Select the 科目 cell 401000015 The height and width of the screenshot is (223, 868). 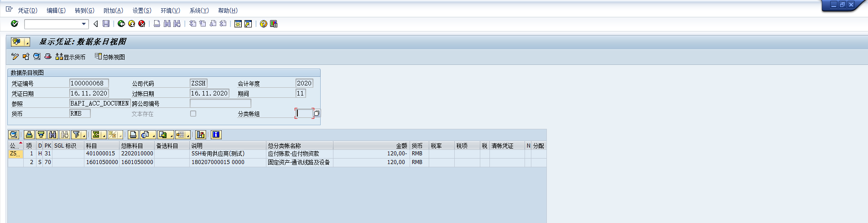(101, 154)
